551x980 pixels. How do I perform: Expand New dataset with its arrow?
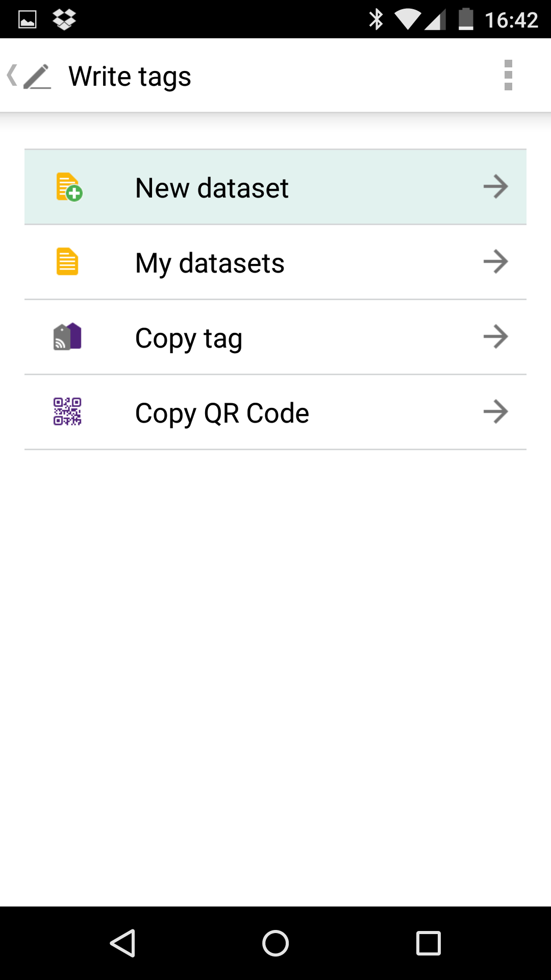[x=495, y=186]
